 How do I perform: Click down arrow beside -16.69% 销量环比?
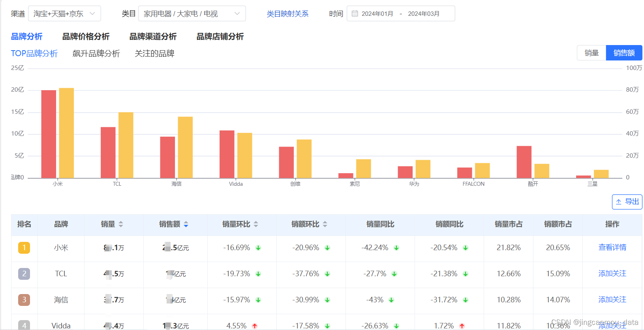tap(258, 248)
